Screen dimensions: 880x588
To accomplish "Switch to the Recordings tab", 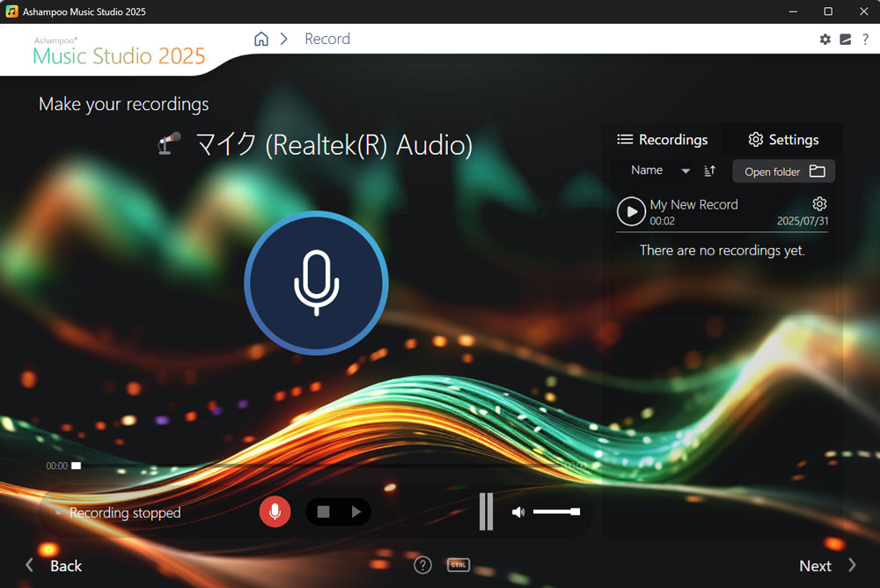I will coord(663,139).
